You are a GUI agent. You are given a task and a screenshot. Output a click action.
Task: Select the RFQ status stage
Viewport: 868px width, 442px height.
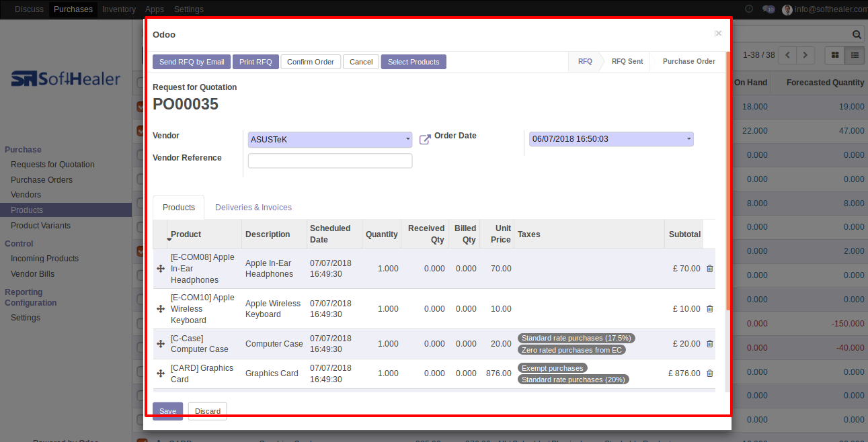point(585,61)
